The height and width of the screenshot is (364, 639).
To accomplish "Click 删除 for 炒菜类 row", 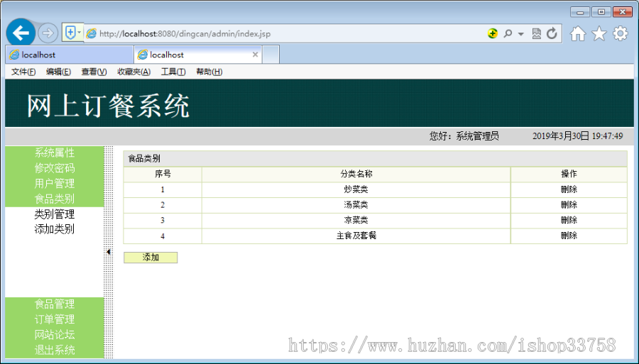I will pyautogui.click(x=569, y=189).
